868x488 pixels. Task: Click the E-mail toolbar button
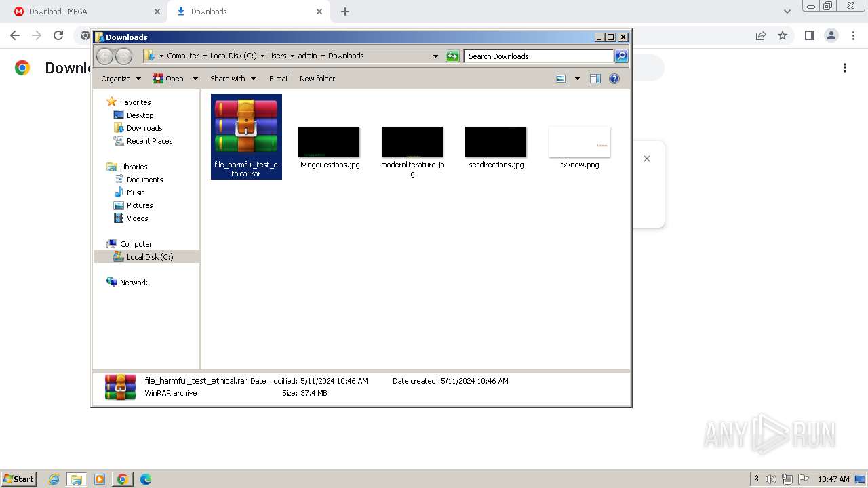point(279,79)
